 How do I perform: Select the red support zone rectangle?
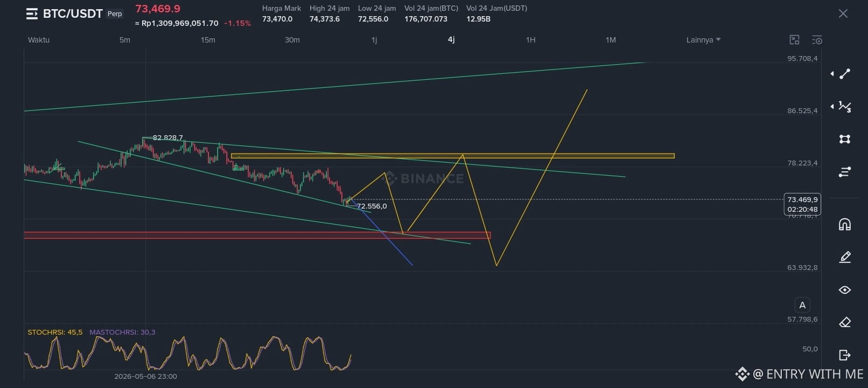pyautogui.click(x=257, y=235)
